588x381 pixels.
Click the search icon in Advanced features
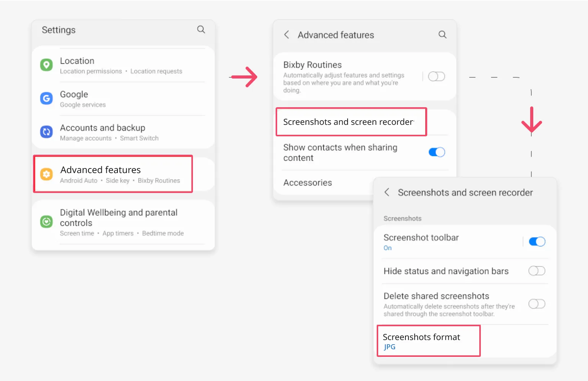point(443,34)
